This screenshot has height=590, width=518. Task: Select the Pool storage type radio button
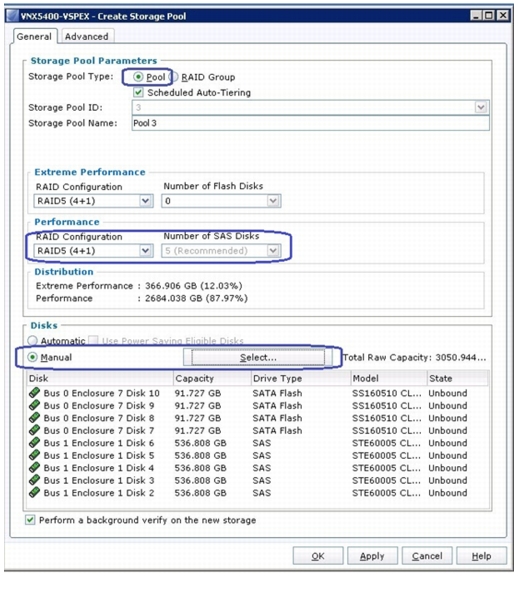coord(138,77)
